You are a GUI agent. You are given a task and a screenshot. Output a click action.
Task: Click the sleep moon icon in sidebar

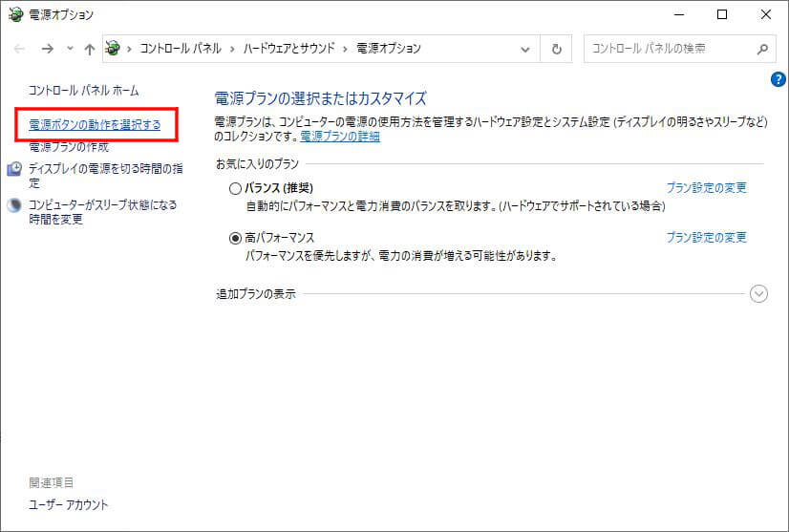coord(14,205)
